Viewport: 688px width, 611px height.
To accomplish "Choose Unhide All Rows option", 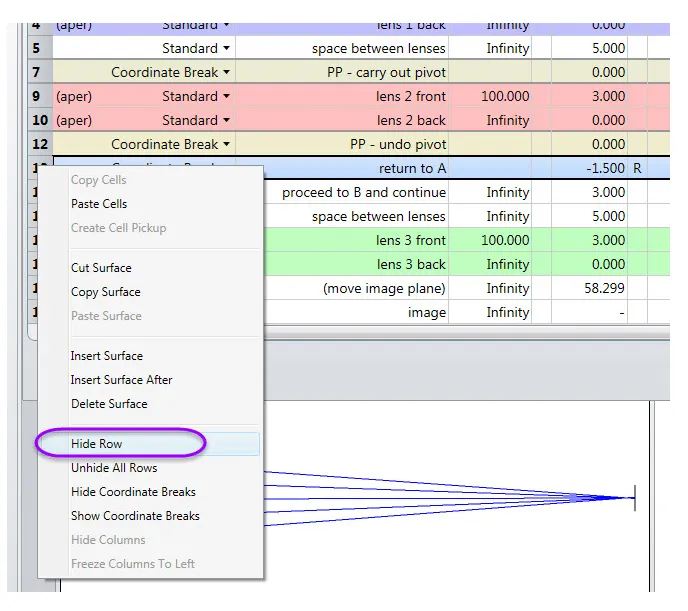I will (113, 468).
